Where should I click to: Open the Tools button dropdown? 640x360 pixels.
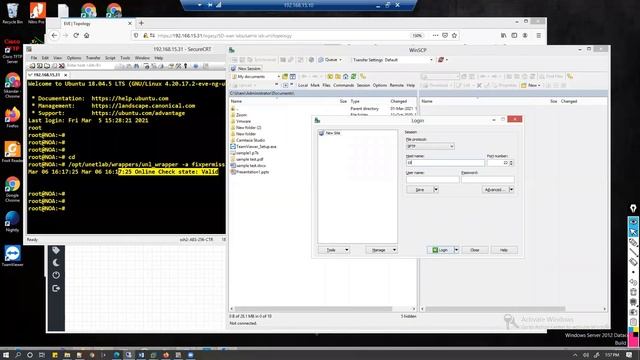(333, 250)
